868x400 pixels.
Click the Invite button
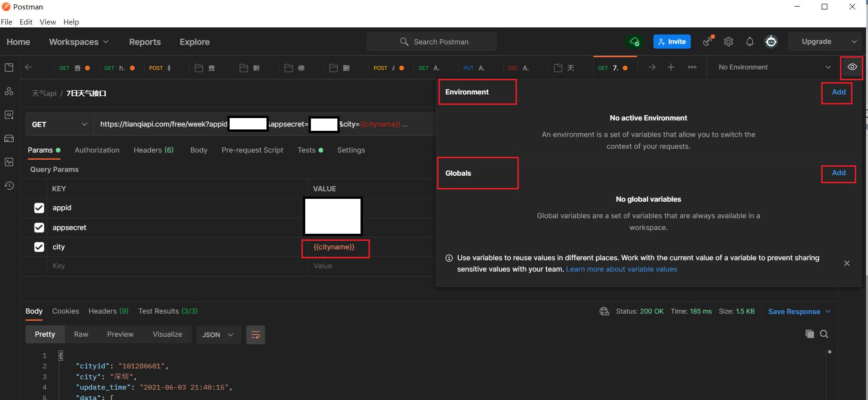point(672,42)
